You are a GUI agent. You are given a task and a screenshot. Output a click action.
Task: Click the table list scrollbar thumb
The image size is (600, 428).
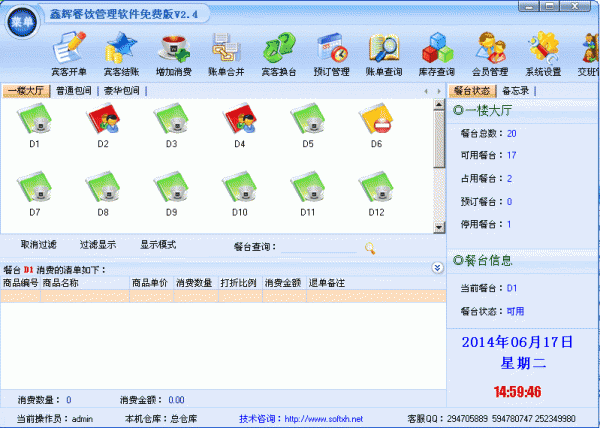[x=439, y=138]
